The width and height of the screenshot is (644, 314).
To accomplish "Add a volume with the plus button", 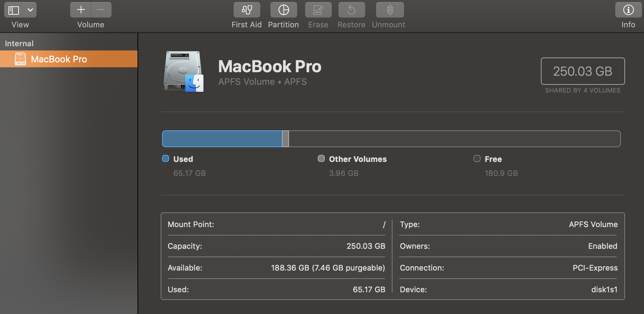I will point(81,10).
